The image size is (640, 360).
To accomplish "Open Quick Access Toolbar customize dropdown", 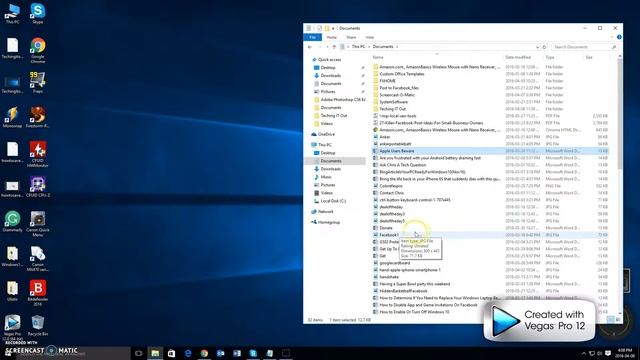I will click(333, 28).
